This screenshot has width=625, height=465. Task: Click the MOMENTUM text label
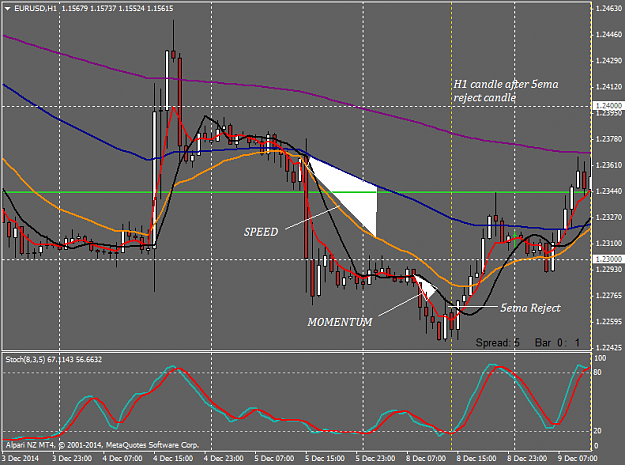340,322
